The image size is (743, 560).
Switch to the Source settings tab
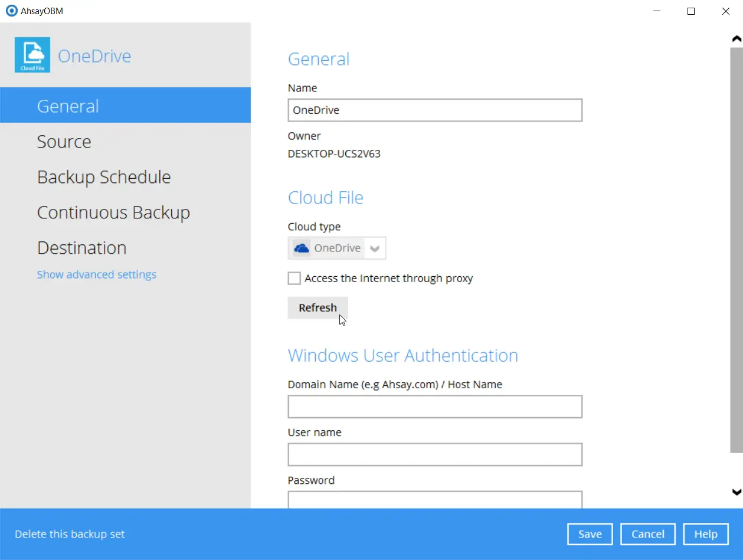(x=64, y=141)
